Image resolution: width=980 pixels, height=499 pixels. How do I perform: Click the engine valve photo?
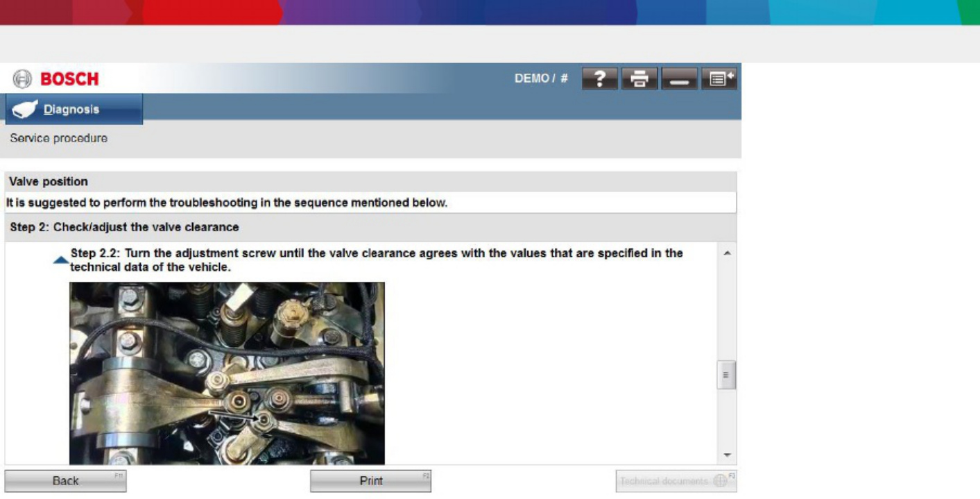point(227,373)
